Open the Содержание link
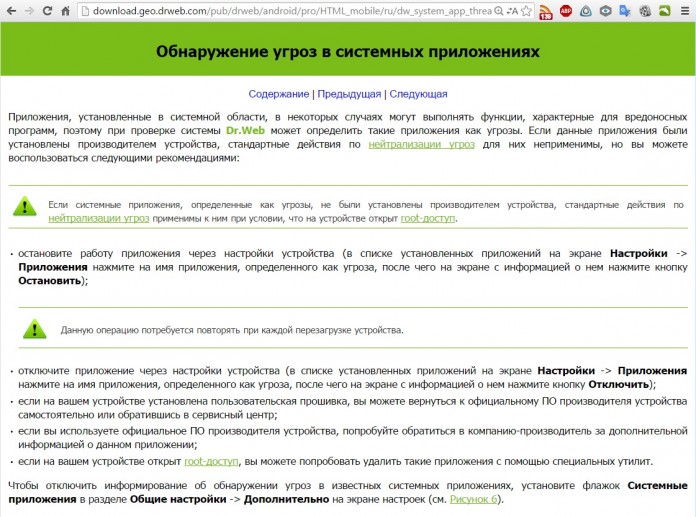 (279, 94)
